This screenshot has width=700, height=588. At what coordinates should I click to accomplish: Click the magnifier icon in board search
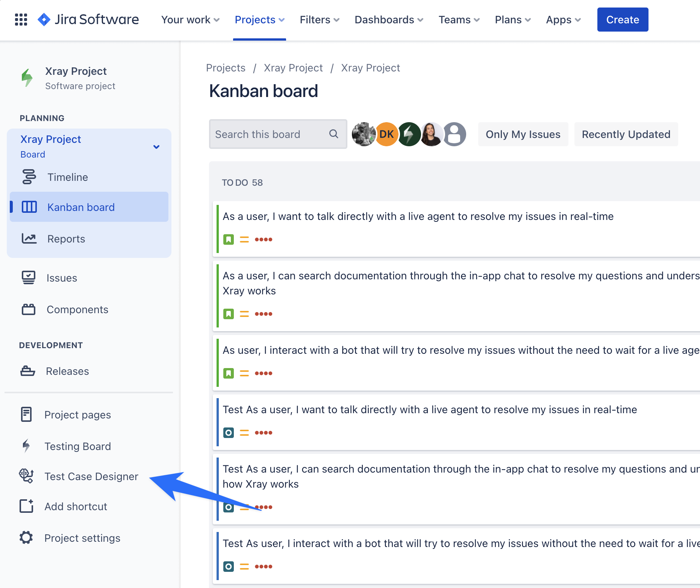click(x=333, y=134)
